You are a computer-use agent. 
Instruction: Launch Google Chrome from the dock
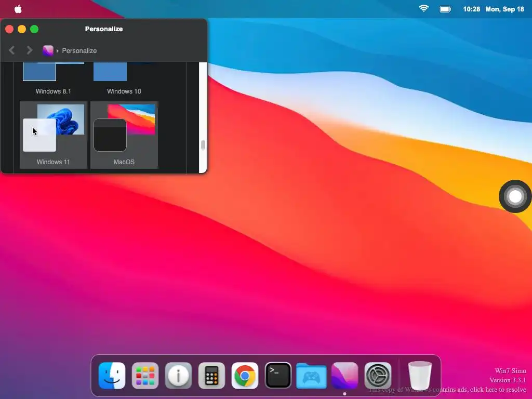coord(245,376)
